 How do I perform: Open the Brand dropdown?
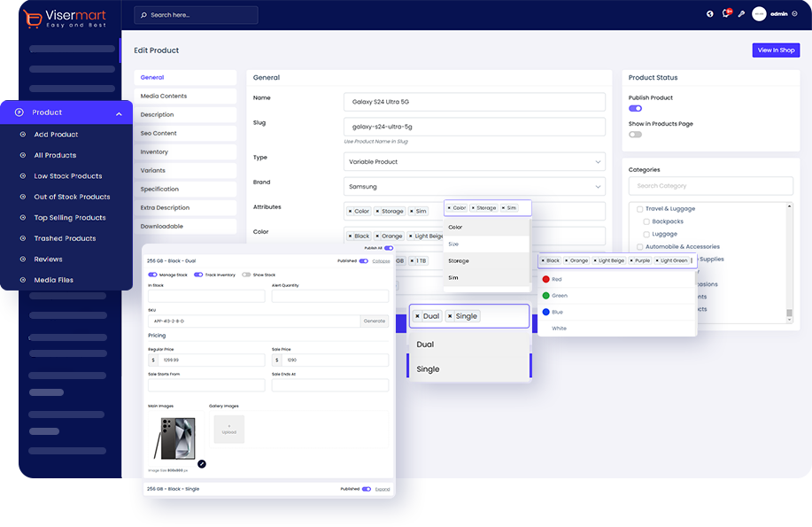475,187
